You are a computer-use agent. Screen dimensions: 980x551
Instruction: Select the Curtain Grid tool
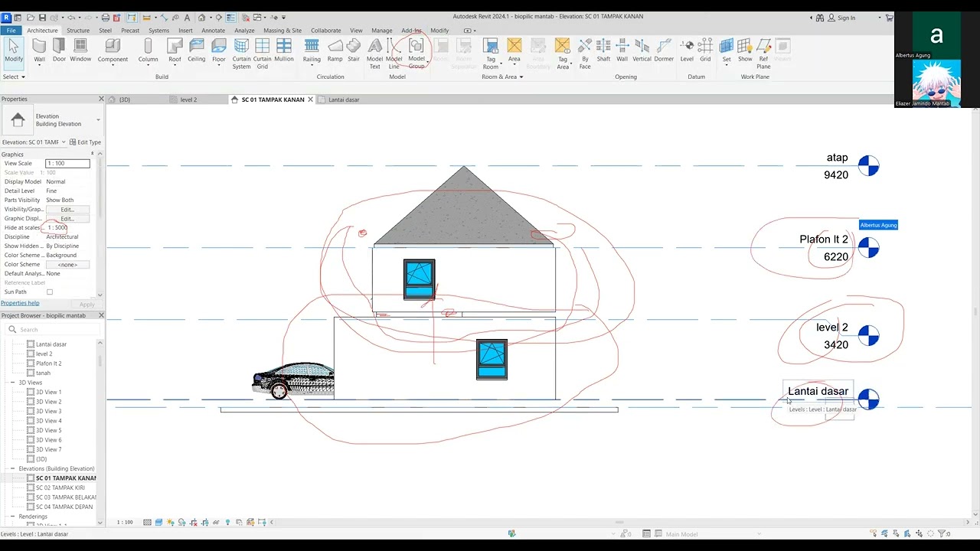tap(262, 54)
